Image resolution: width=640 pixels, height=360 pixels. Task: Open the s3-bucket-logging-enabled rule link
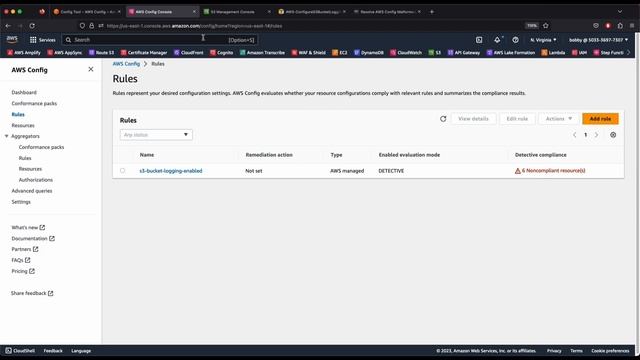tap(171, 171)
